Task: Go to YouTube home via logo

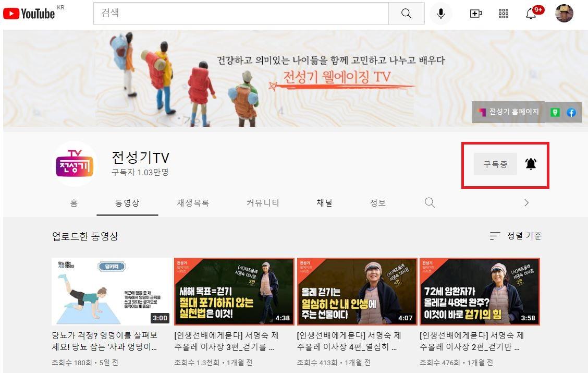Action: pos(29,14)
